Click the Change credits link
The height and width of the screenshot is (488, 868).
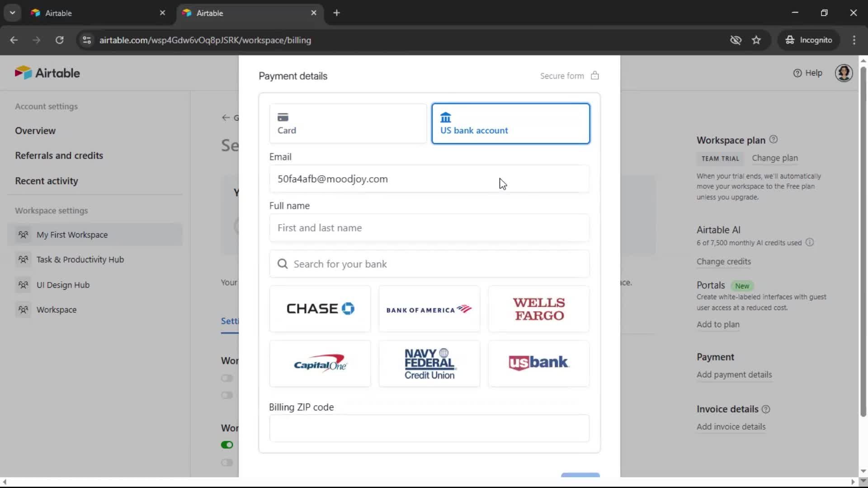(724, 262)
